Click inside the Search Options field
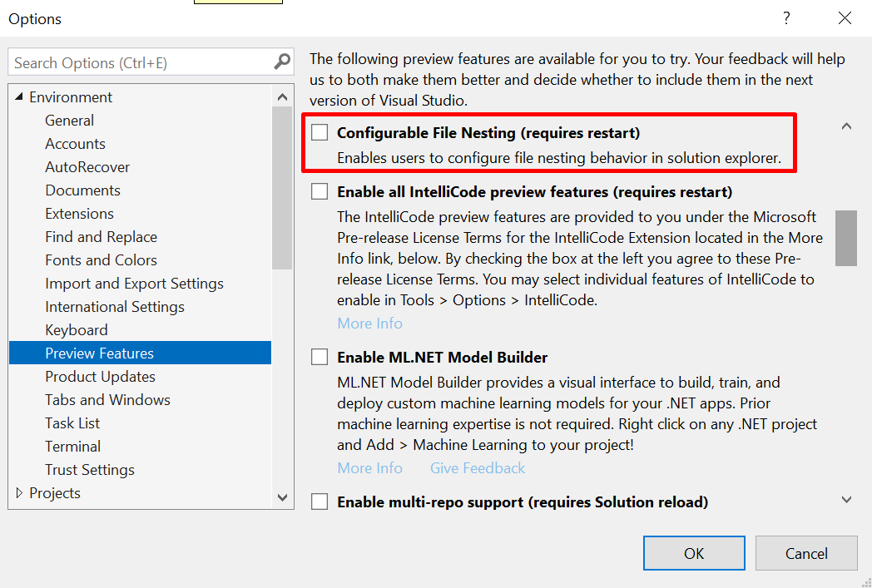872x588 pixels. [x=133, y=62]
